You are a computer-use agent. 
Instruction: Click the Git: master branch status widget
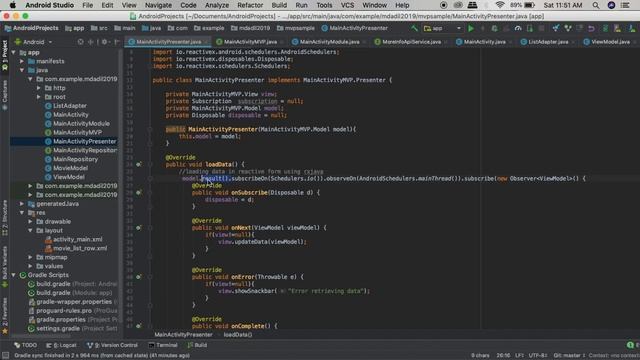tap(569, 356)
